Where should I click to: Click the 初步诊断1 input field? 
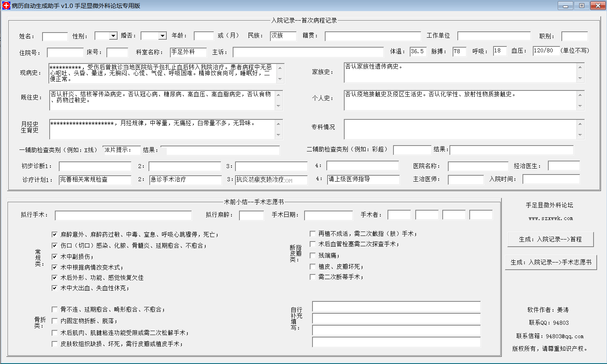click(95, 167)
